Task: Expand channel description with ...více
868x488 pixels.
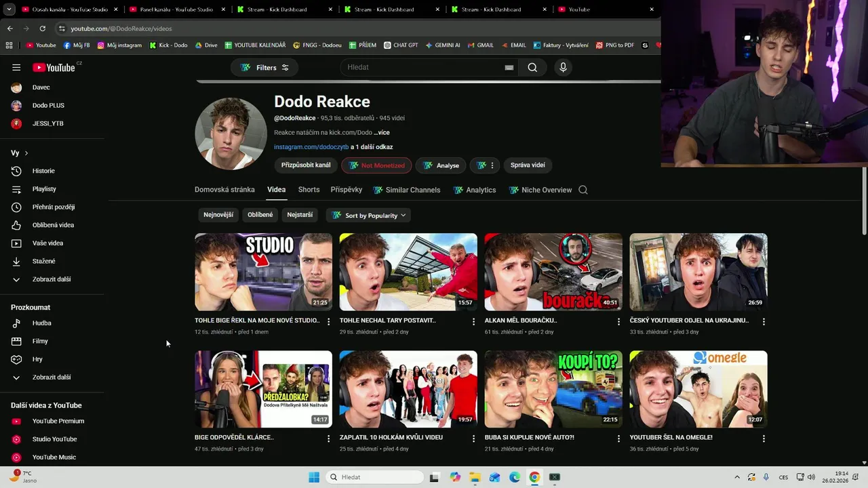Action: click(x=382, y=133)
